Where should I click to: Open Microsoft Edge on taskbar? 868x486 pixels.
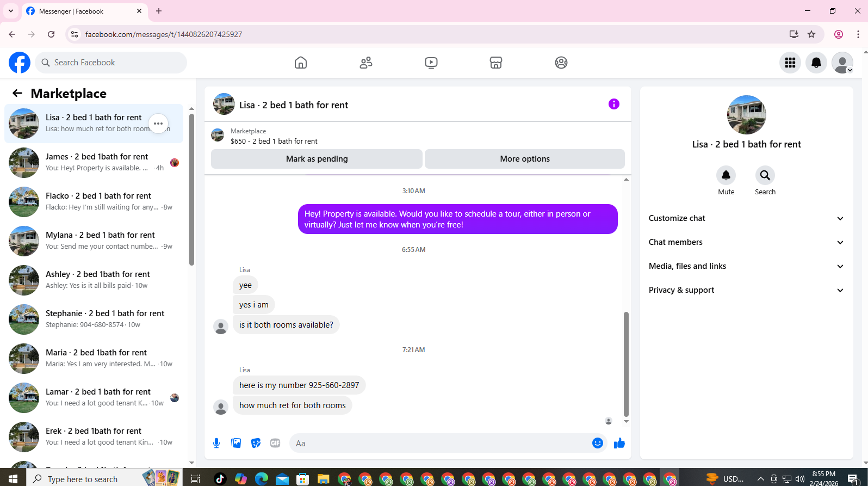[262, 479]
